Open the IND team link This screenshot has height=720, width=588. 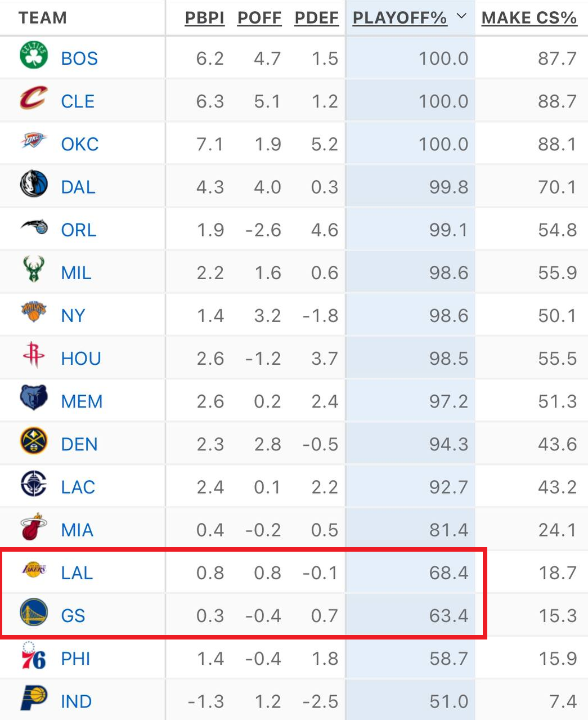click(76, 702)
